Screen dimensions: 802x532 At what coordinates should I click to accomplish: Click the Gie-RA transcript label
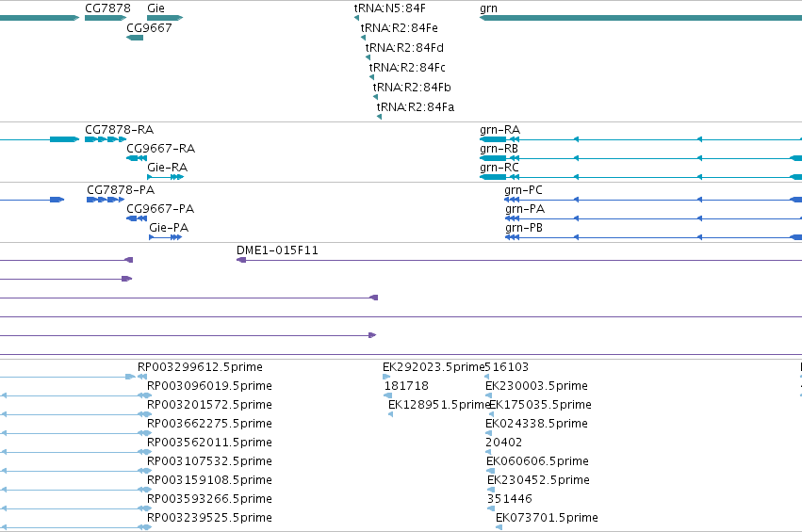point(167,168)
